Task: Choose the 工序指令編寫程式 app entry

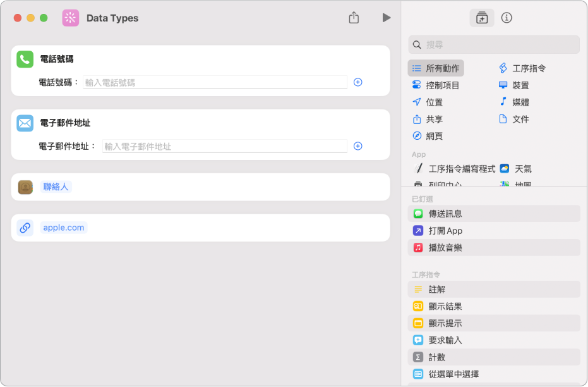Action: [x=453, y=169]
